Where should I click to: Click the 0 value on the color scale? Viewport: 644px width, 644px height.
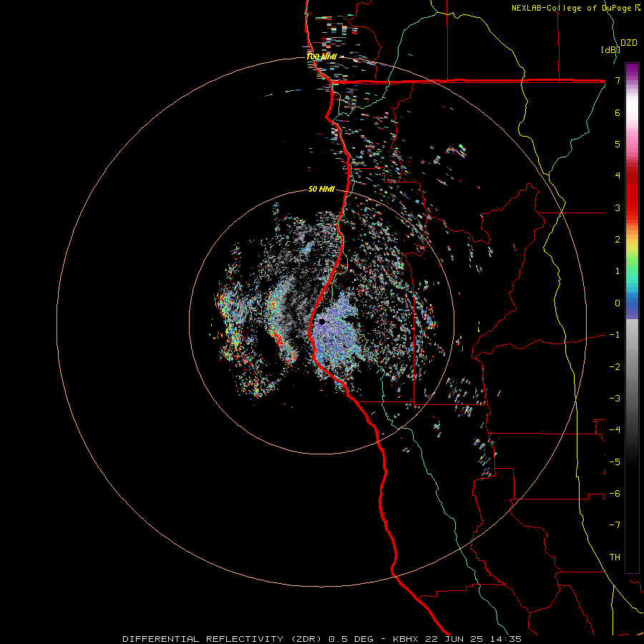(x=618, y=303)
